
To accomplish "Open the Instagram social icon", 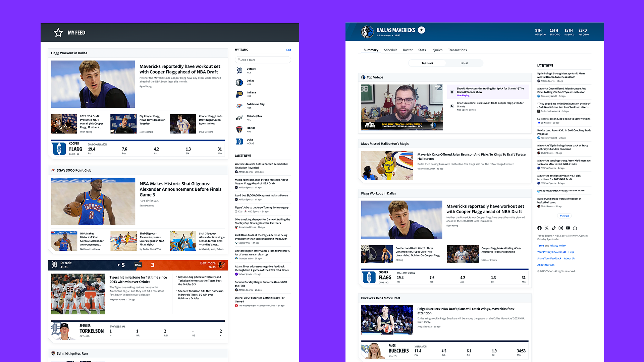I will tap(561, 228).
